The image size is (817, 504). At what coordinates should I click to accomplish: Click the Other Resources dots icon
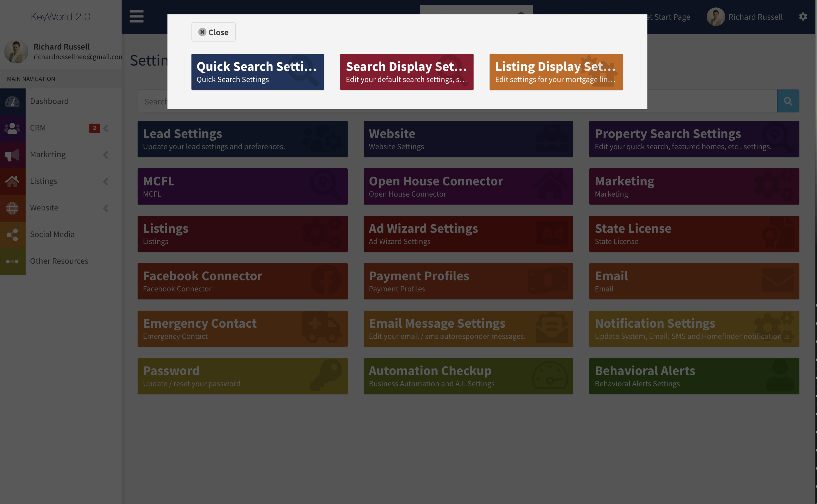click(13, 261)
